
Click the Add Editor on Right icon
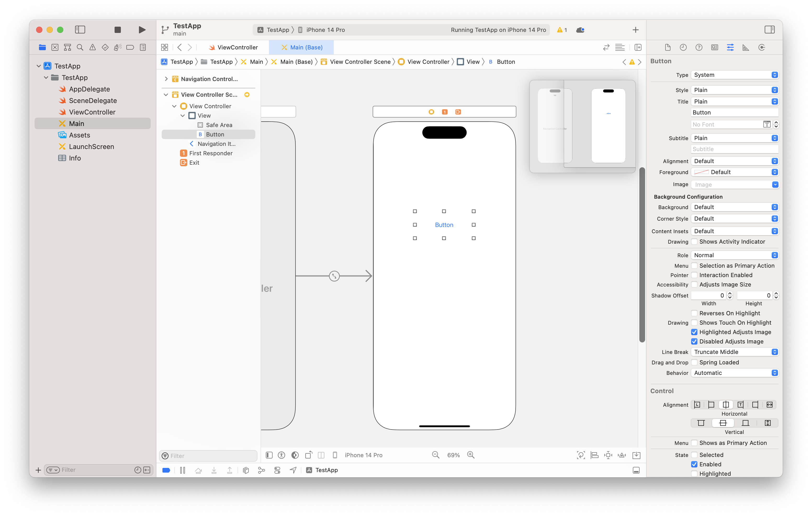pyautogui.click(x=638, y=48)
